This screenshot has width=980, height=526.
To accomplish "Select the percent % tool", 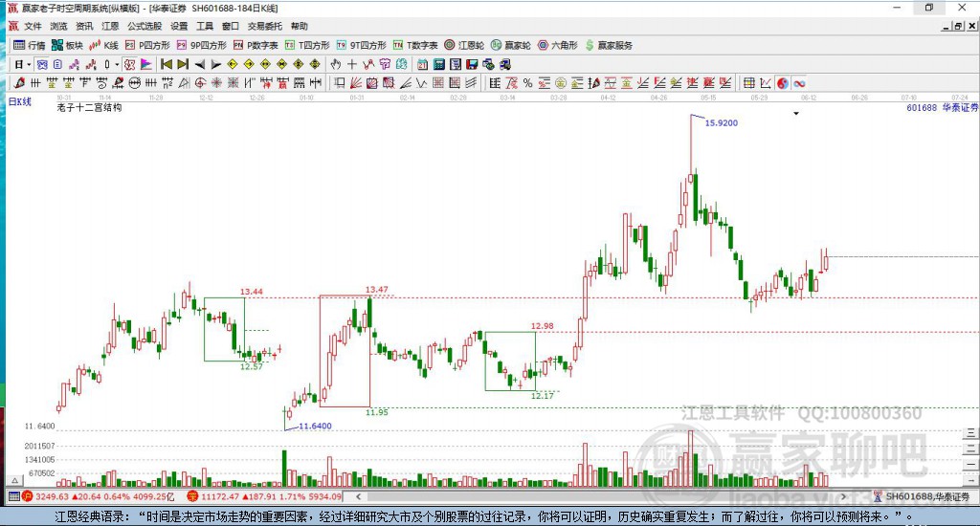I will coord(527,83).
